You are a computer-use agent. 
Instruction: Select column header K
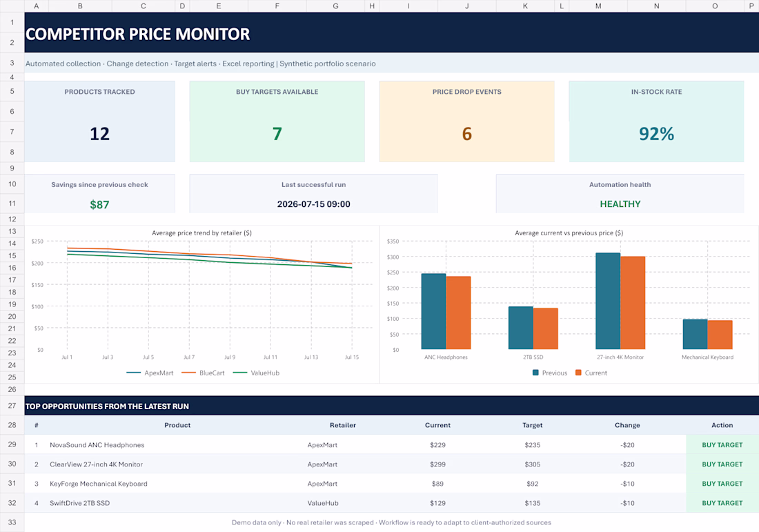(x=525, y=6)
